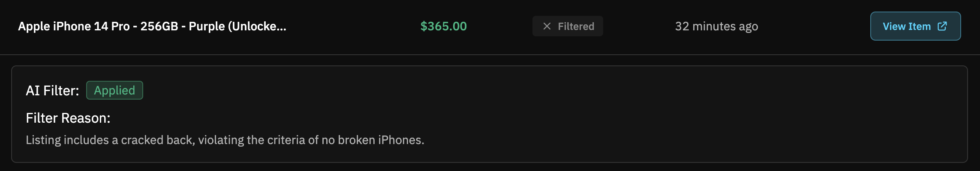Click the $365.00 price
Image resolution: width=980 pixels, height=171 pixels.
pos(443,26)
